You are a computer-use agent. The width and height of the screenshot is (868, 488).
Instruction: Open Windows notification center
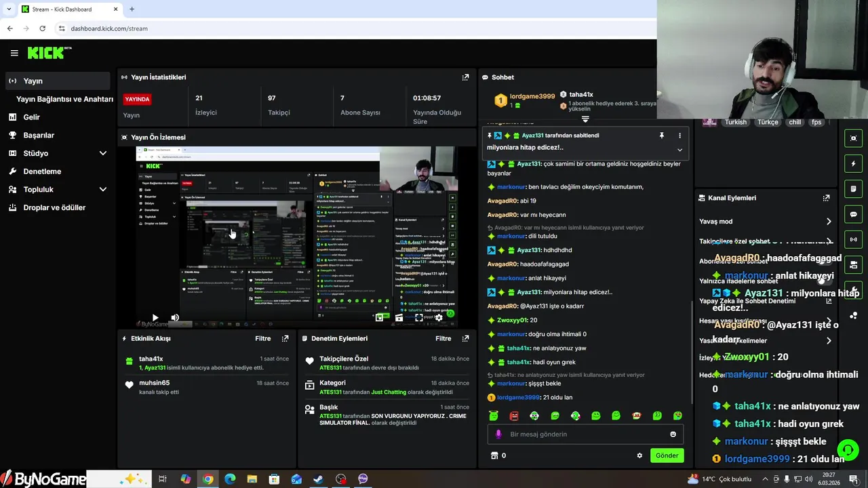[853, 479]
